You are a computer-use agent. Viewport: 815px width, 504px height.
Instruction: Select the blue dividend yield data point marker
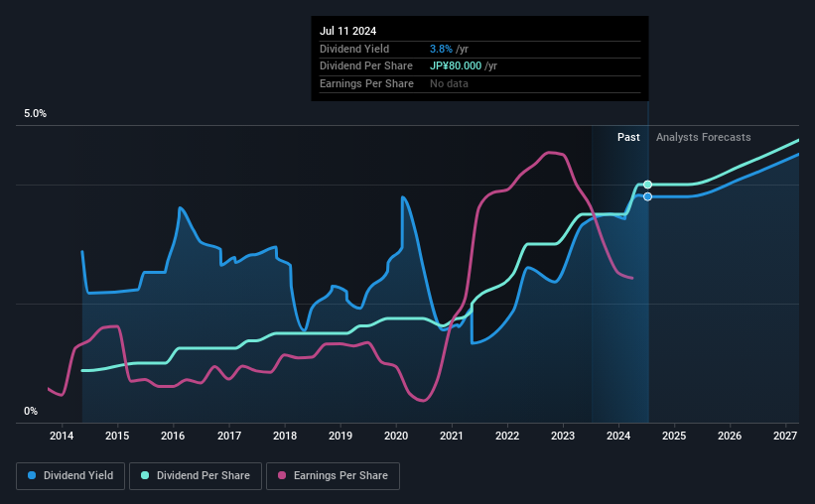647,196
